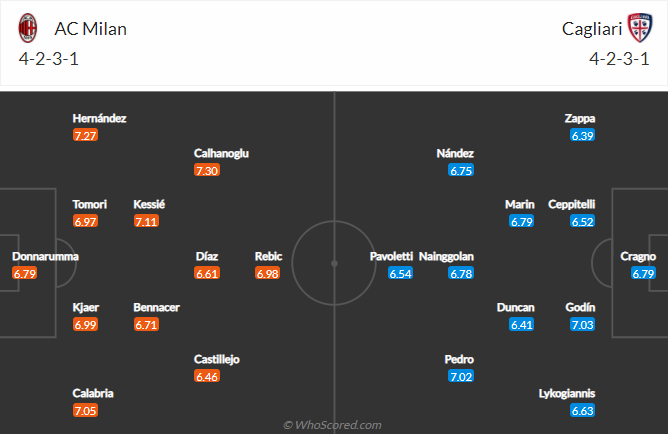Image resolution: width=668 pixels, height=434 pixels.
Task: Click the AC Milan club crest icon
Action: point(29,28)
